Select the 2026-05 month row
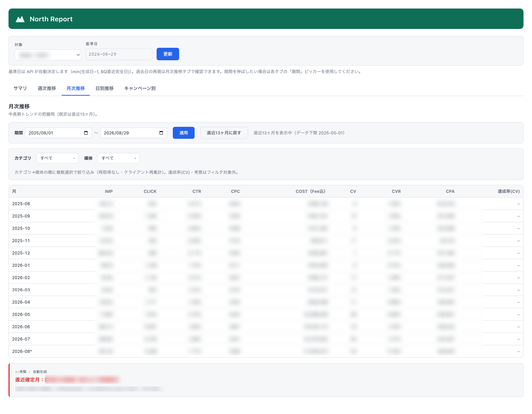The height and width of the screenshot is (414, 532). (266, 314)
